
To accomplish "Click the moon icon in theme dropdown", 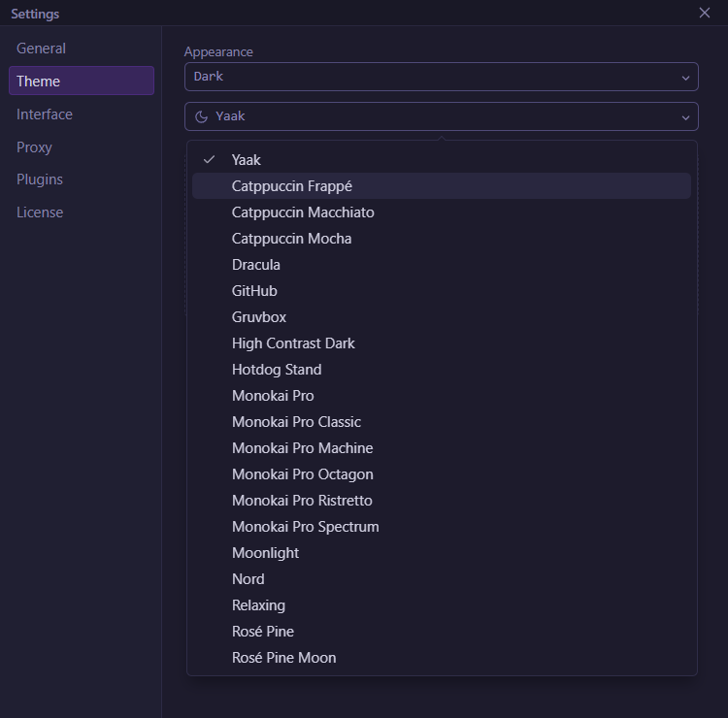I will point(202,116).
